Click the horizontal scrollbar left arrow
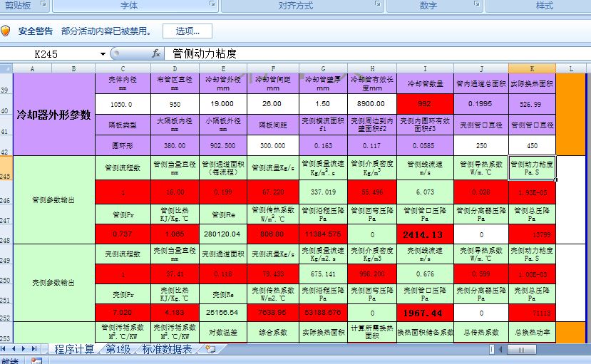 click(x=500, y=349)
